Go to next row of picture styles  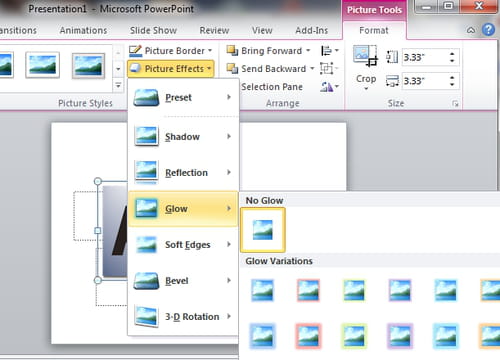(118, 69)
